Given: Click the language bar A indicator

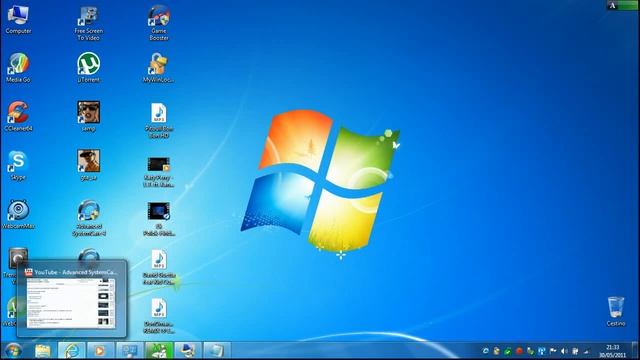Looking at the screenshot, I should tap(612, 5).
